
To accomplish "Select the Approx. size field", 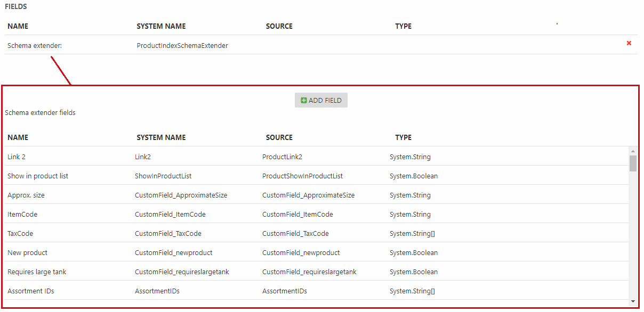I will click(x=26, y=195).
